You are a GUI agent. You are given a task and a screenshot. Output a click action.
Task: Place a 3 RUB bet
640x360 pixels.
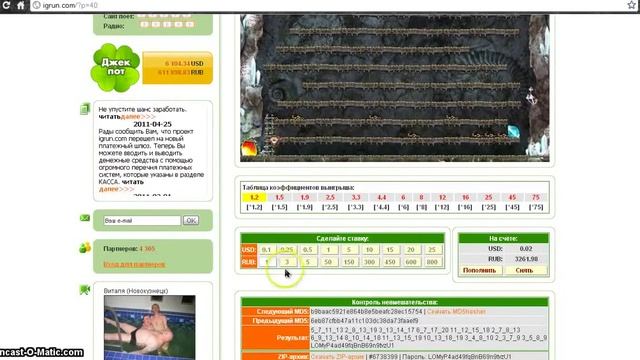(287, 262)
